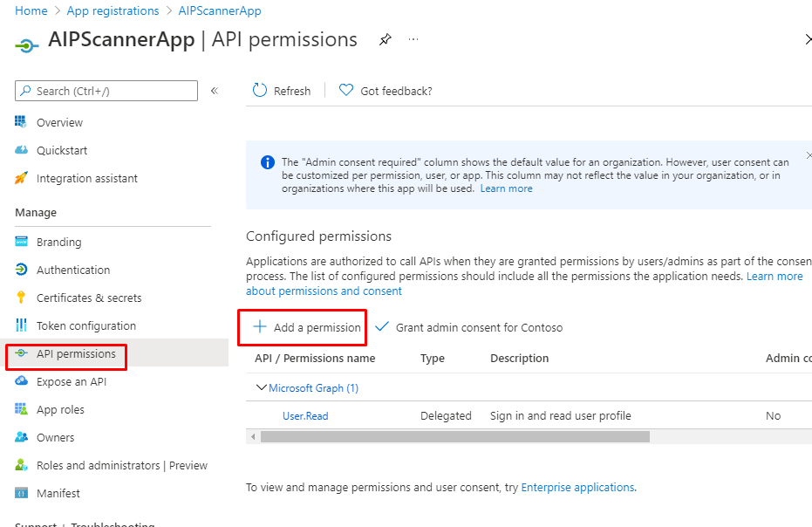The image size is (812, 527).
Task: Open Quickstart from the sidebar
Action: [62, 151]
